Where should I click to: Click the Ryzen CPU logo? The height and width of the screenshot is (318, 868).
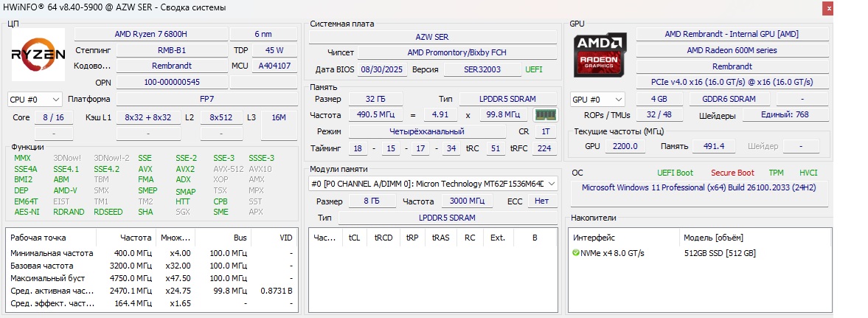click(38, 55)
